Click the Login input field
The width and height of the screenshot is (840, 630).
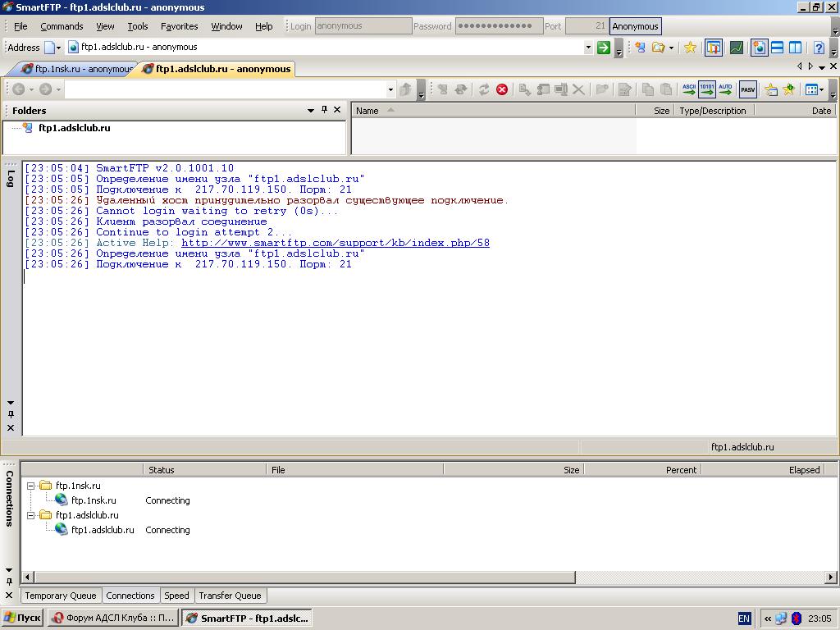[x=363, y=26]
